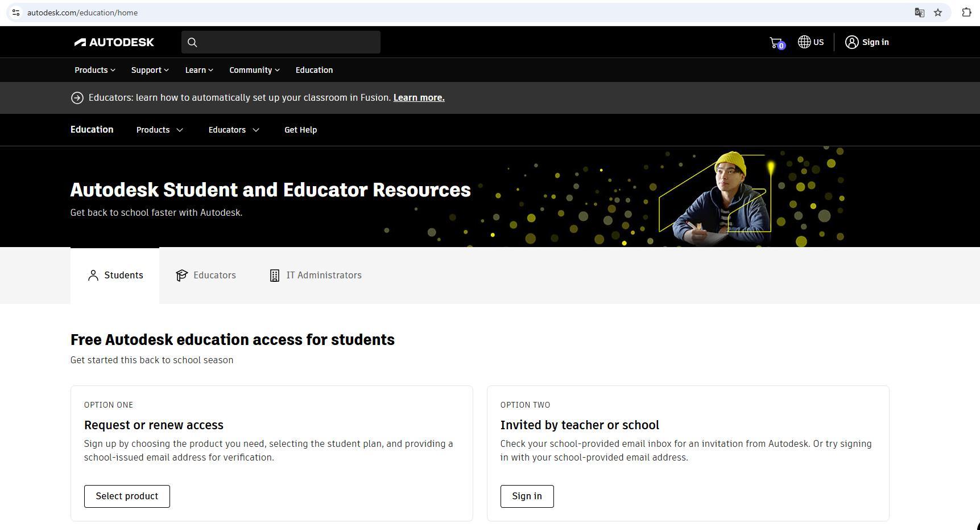Viewport: 980px width, 530px height.
Task: Click the Education section title
Action: [x=92, y=130]
